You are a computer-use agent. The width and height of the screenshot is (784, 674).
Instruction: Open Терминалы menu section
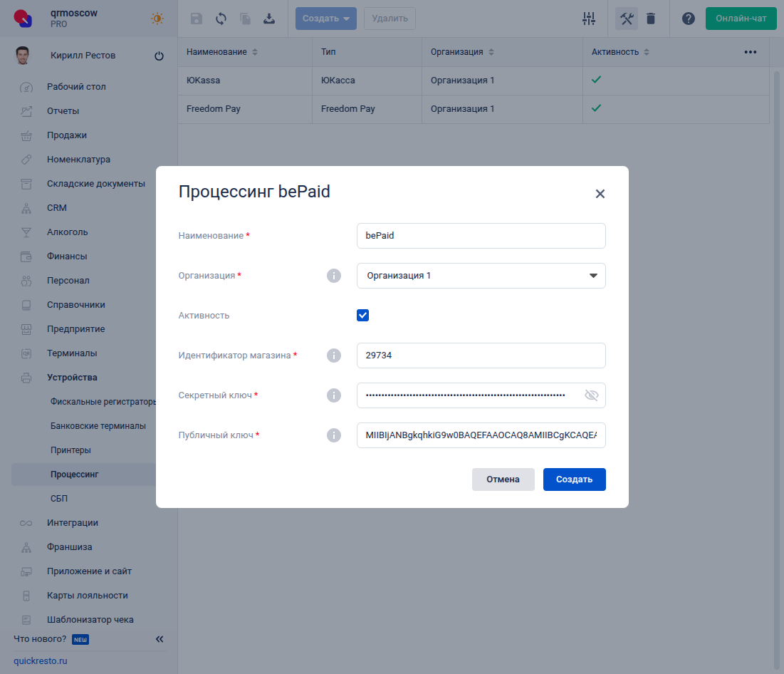(72, 353)
